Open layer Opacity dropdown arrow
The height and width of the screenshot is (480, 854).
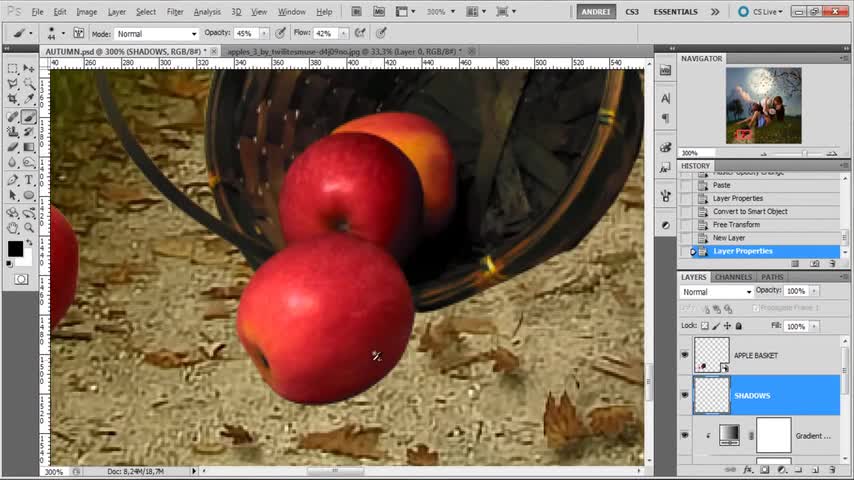[814, 291]
